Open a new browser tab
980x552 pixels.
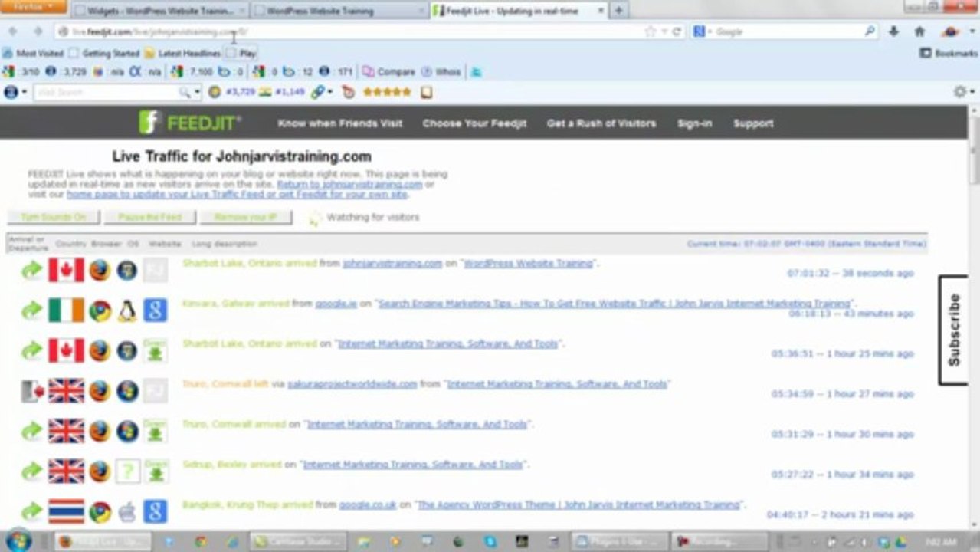coord(618,11)
